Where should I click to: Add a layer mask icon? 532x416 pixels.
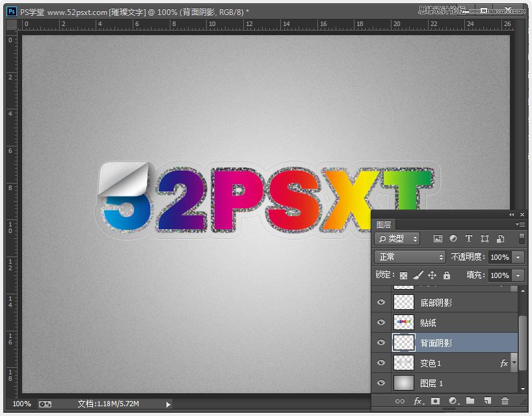pyautogui.click(x=435, y=401)
